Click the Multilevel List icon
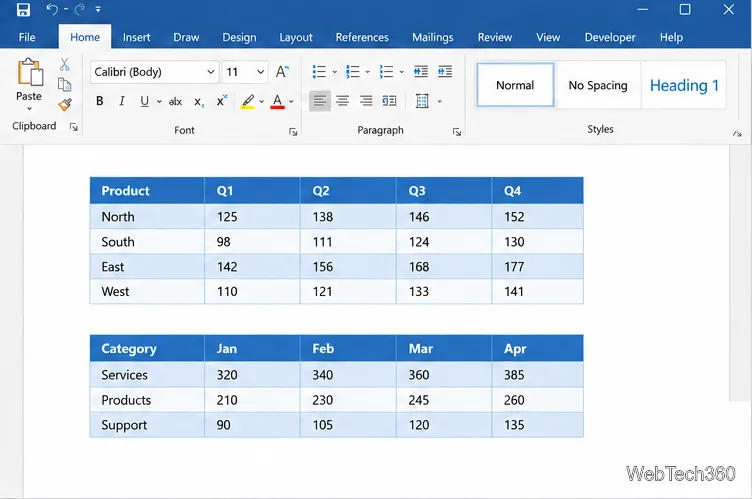Screen dimensions: 752x499 coord(386,71)
